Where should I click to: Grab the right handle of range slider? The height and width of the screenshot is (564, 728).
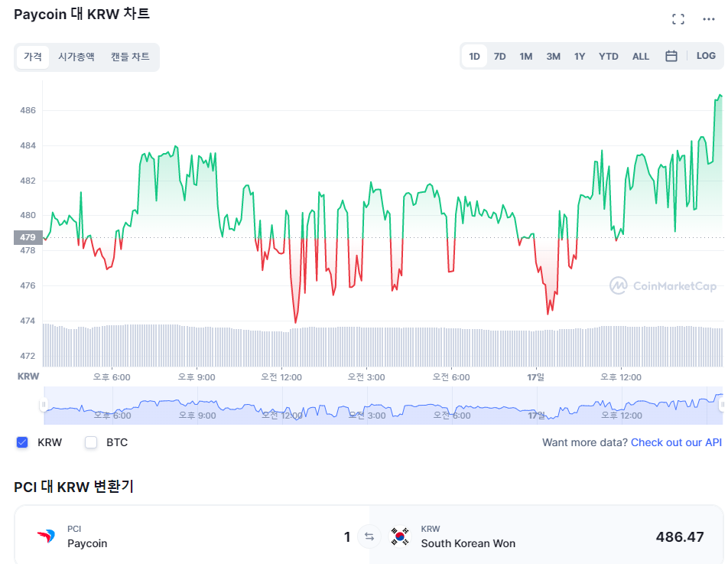pyautogui.click(x=722, y=405)
